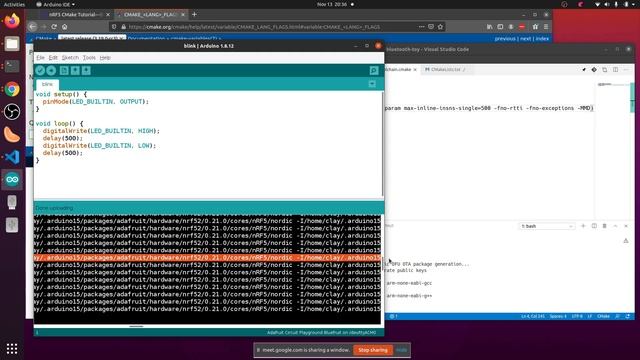This screenshot has height=360, width=640.
Task: Click the 'index' link on CMake docs page
Action: click(542, 39)
